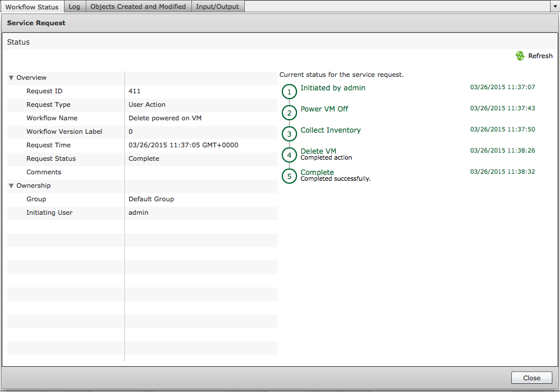The image size is (560, 392).
Task: Click step 3 circle for Collect Inventory
Action: 289,134
